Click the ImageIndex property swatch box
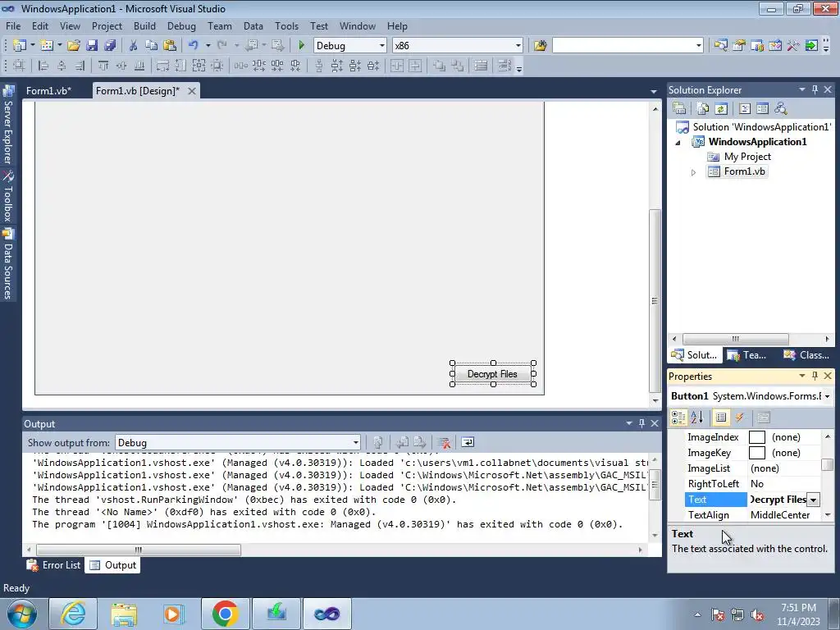This screenshot has width=840, height=630. 756,437
